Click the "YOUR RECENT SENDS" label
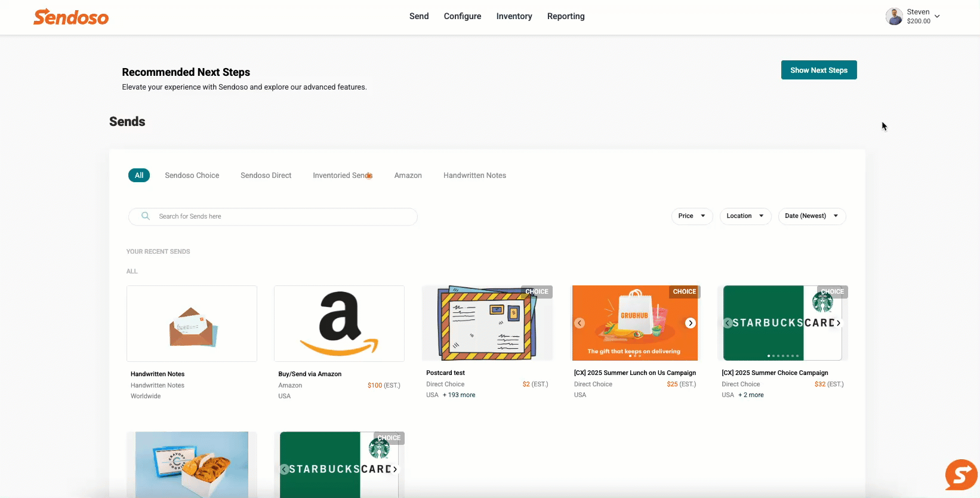 [x=158, y=251]
